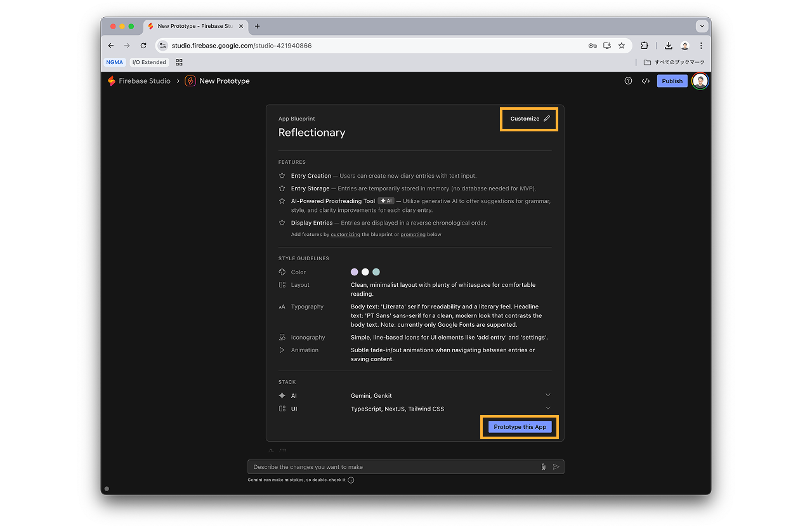The width and height of the screenshot is (812, 528).
Task: Toggle the star next to Display Entries
Action: pos(282,222)
